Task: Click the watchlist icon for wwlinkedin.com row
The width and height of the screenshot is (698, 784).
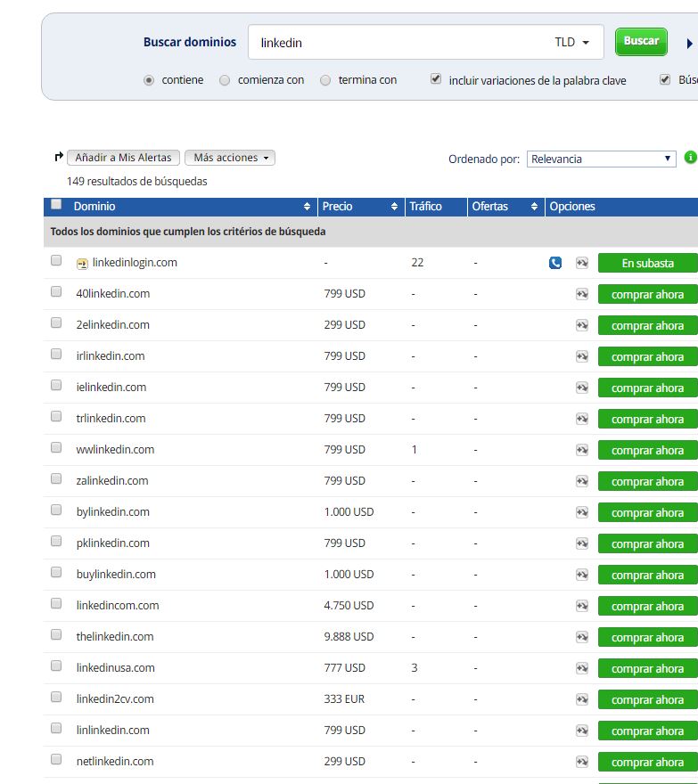Action: pos(582,450)
